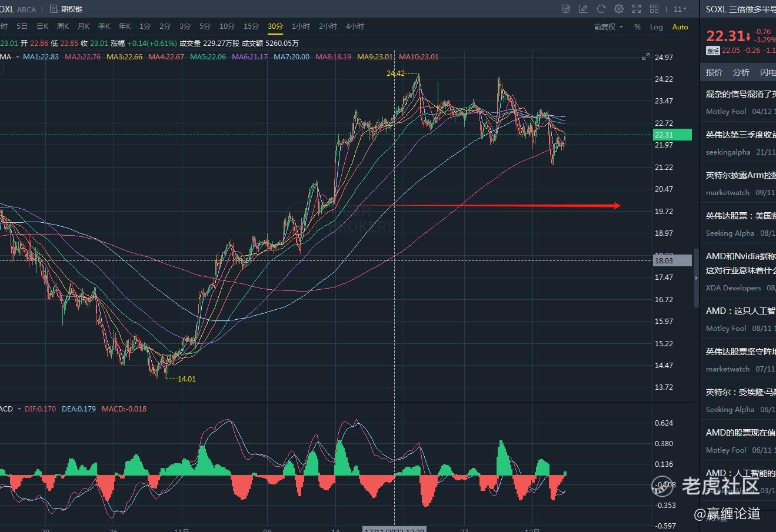This screenshot has width=776, height=532.
Task: Click the MA3:22.66 indicator value
Action: (x=124, y=57)
